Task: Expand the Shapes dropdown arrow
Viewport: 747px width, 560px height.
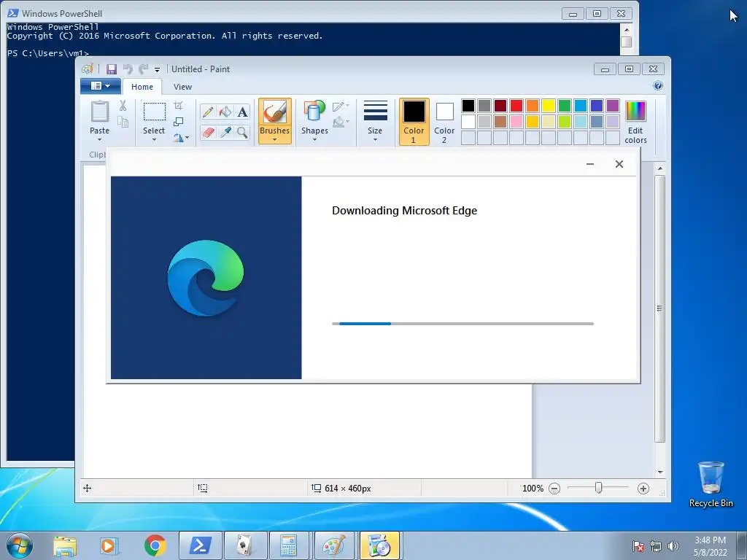Action: click(x=314, y=139)
